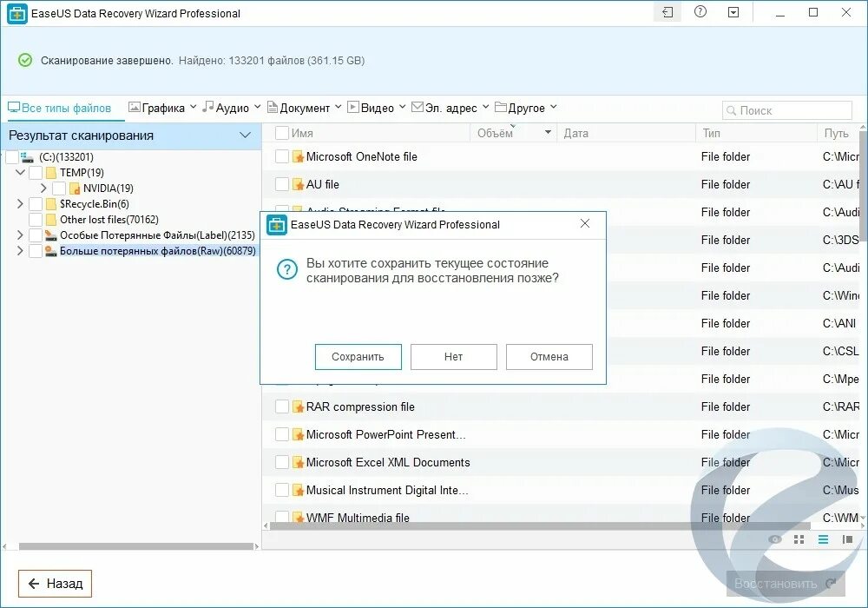Close the save scan dialog
The height and width of the screenshot is (608, 868).
point(584,224)
